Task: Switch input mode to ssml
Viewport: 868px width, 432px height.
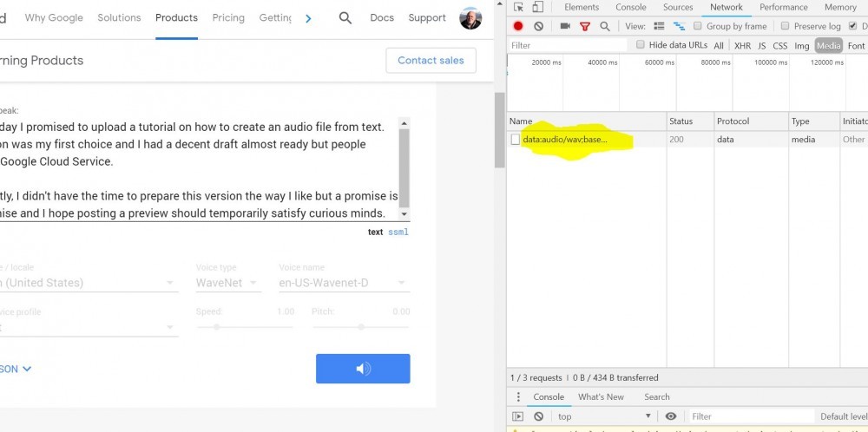Action: tap(398, 232)
